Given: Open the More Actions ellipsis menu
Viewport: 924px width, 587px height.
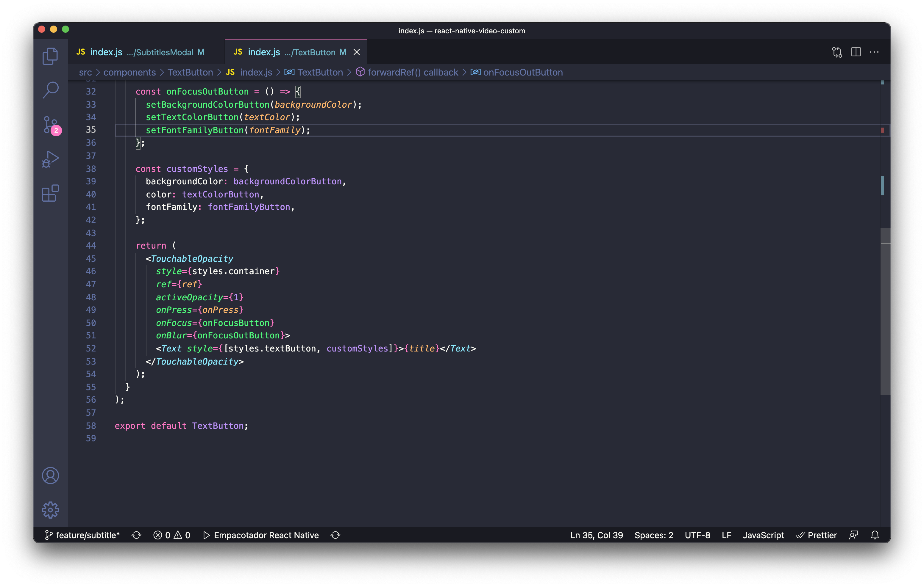Looking at the screenshot, I should click(875, 52).
